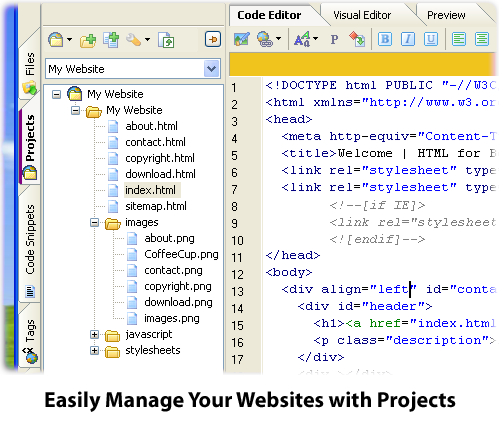Open dropdown arrow beside new project icon

tap(69, 40)
